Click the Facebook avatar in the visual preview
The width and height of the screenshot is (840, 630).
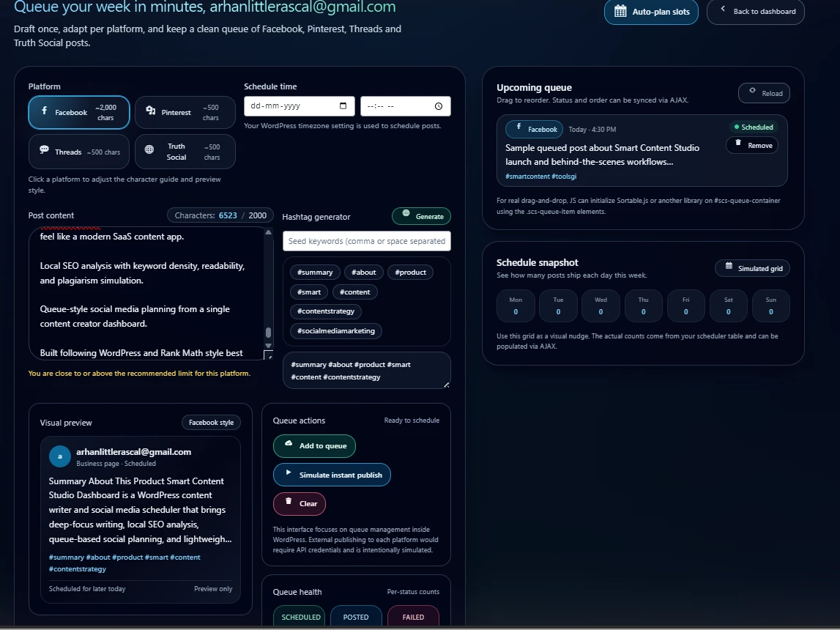pyautogui.click(x=59, y=456)
